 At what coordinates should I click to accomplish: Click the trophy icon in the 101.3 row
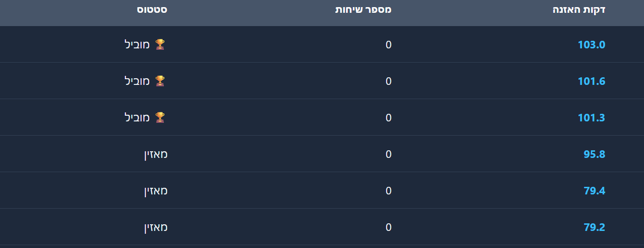point(160,118)
